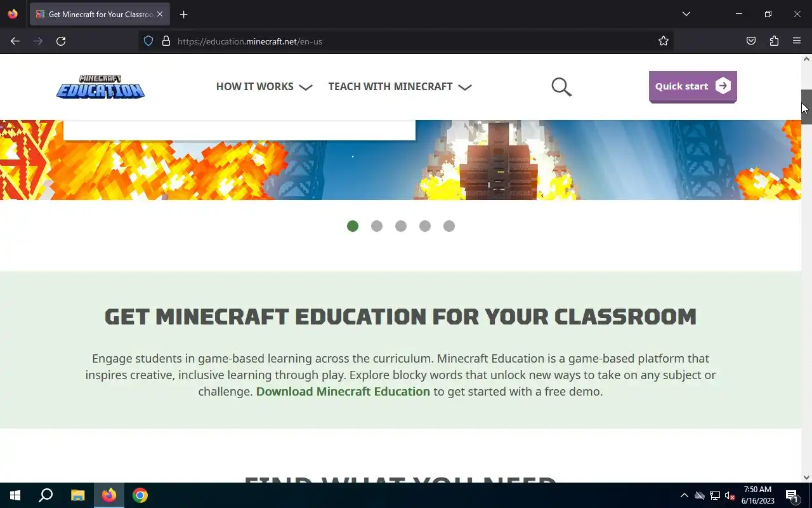
Task: Open the Firefox extensions puzzle icon
Action: 774,41
